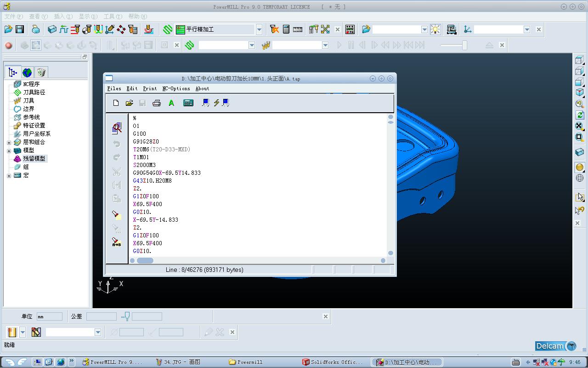The width and height of the screenshot is (588, 368).
Task: Click the lightning bolt transfer icon
Action: click(x=216, y=103)
